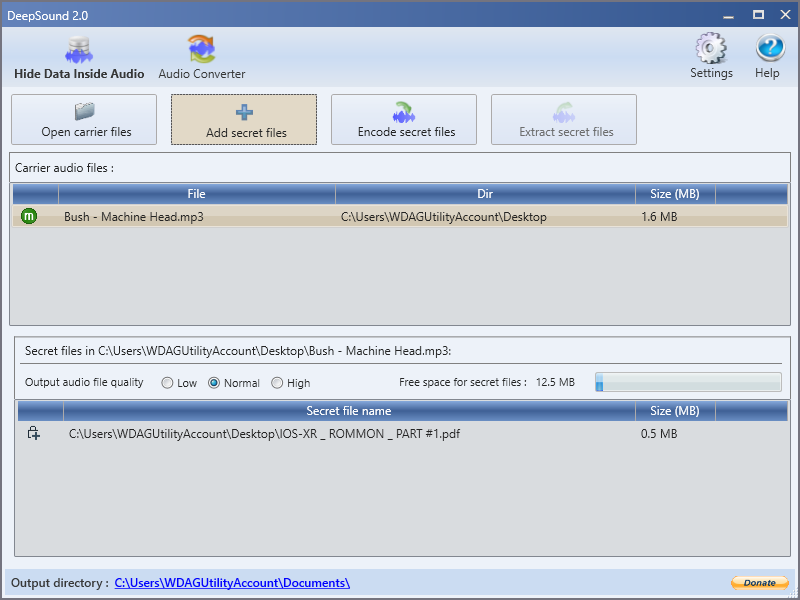This screenshot has height=600, width=800.
Task: Select Normal output audio quality
Action: coord(234,383)
